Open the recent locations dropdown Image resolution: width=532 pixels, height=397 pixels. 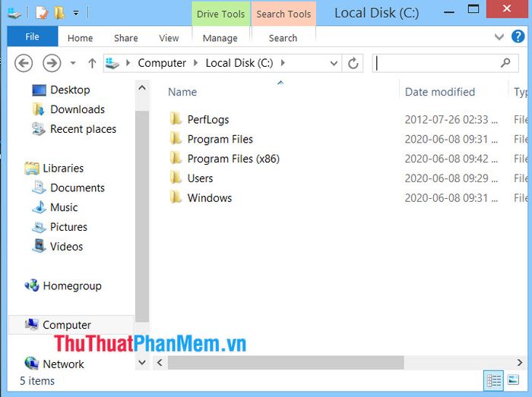coord(73,64)
